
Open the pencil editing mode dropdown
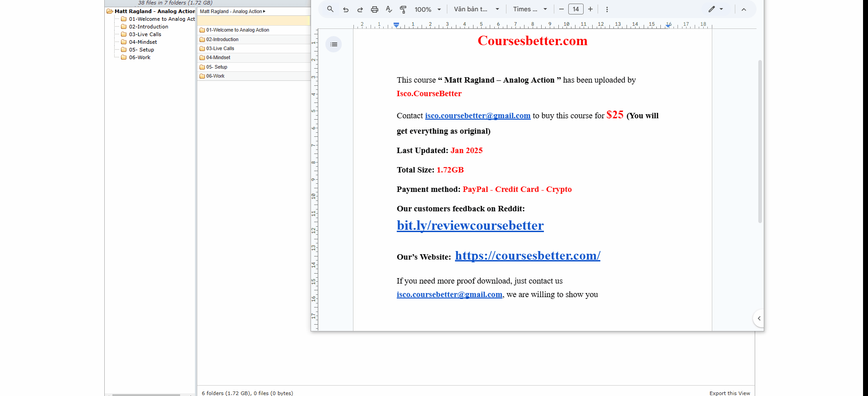click(x=715, y=9)
